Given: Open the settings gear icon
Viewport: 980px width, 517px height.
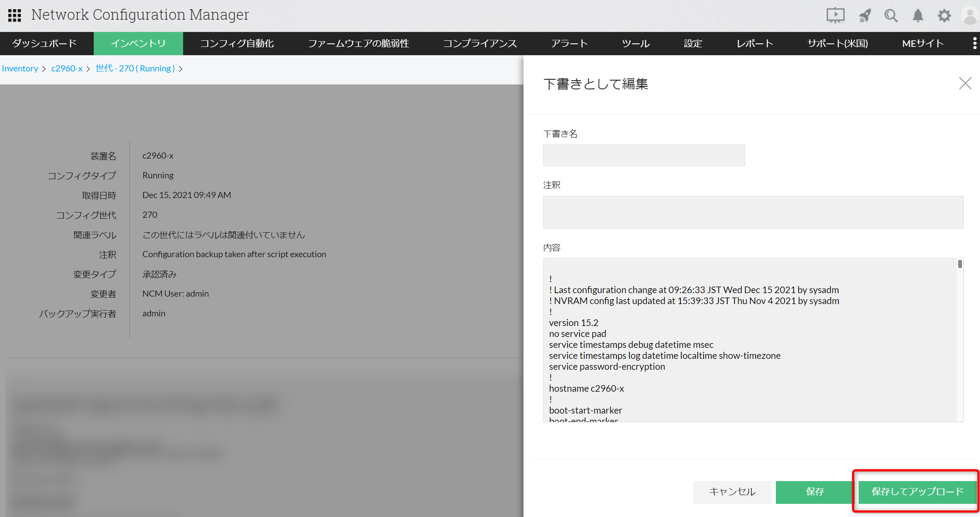Looking at the screenshot, I should (x=944, y=16).
